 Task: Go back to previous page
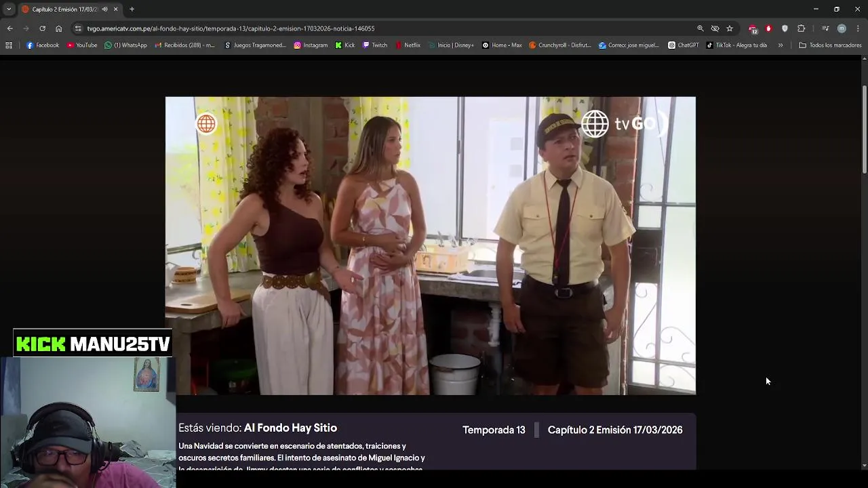[x=9, y=28]
